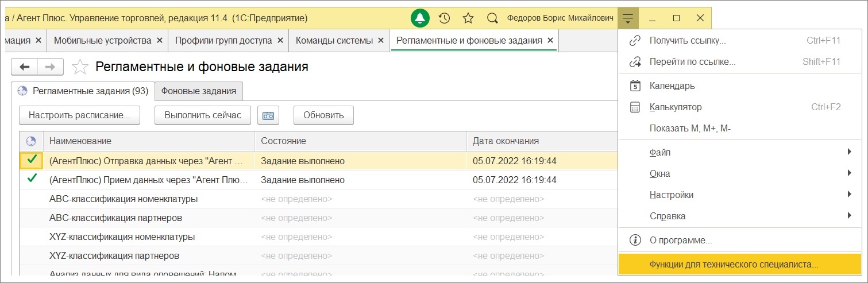868x283 pixels.
Task: Click Дата окончания cell of XYZ-классификация партнеров
Action: 543,255
